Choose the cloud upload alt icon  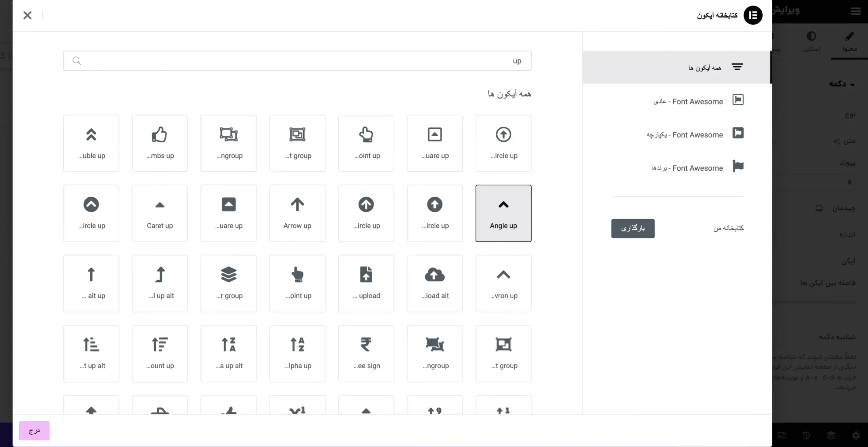click(435, 283)
